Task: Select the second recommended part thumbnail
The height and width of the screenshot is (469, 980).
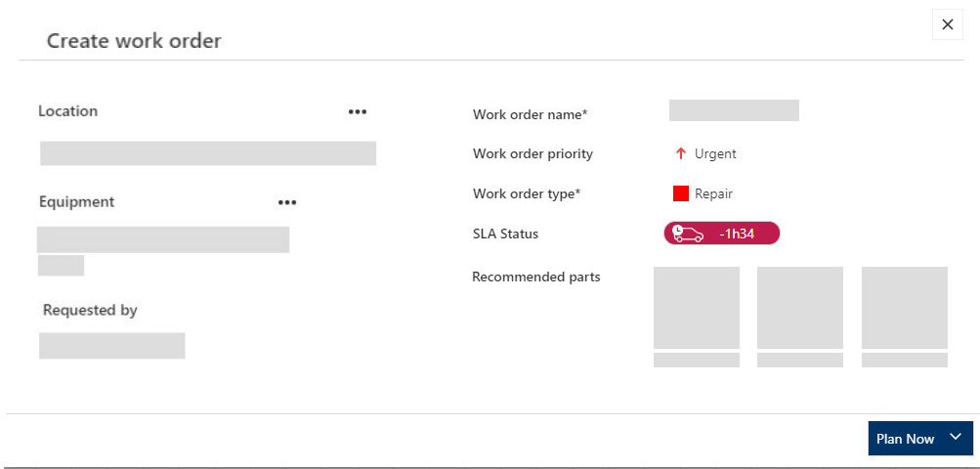Action: 800,308
